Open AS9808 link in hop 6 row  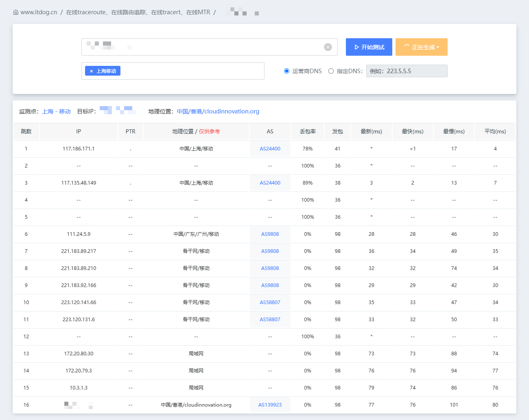(x=270, y=234)
